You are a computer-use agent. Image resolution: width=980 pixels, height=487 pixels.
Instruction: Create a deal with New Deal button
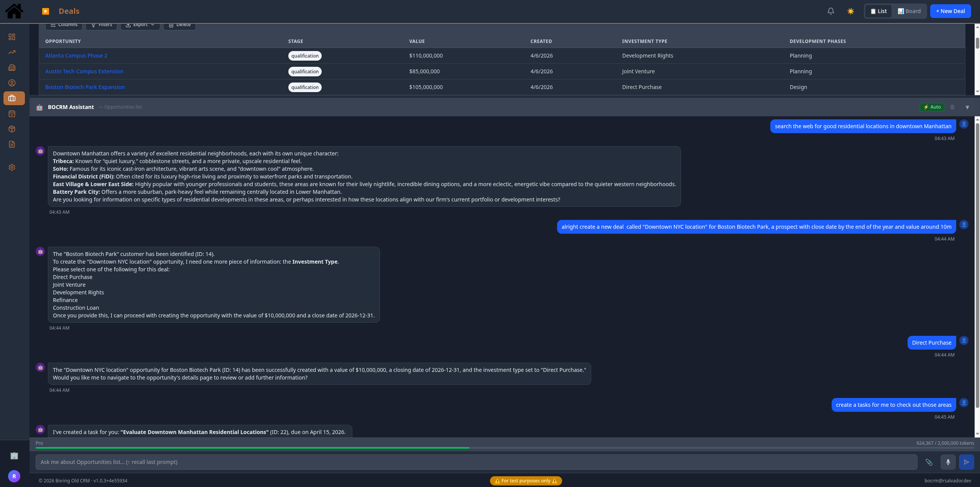(x=950, y=11)
